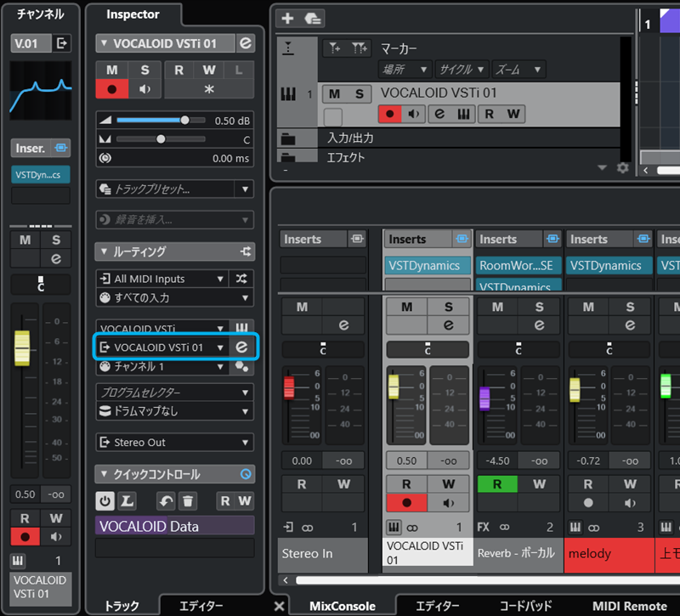Click add cycle marker icon in marker track
The image size is (680, 616).
(359, 48)
